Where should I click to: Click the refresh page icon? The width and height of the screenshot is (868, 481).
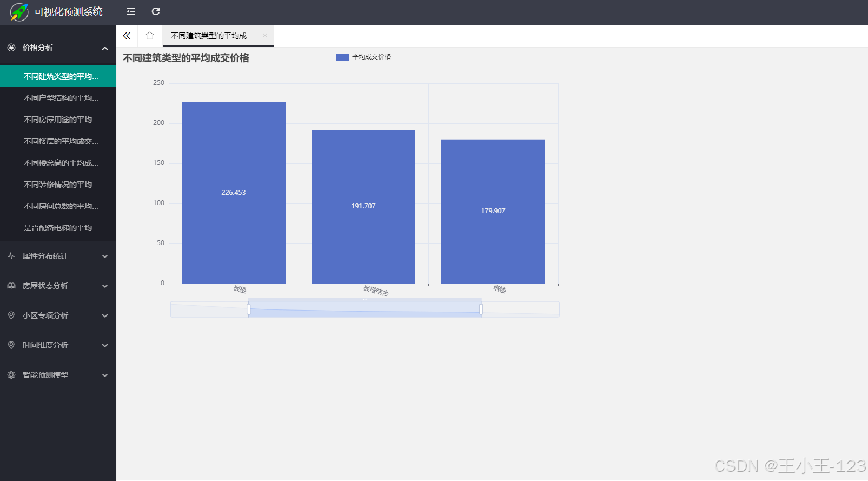(x=156, y=11)
